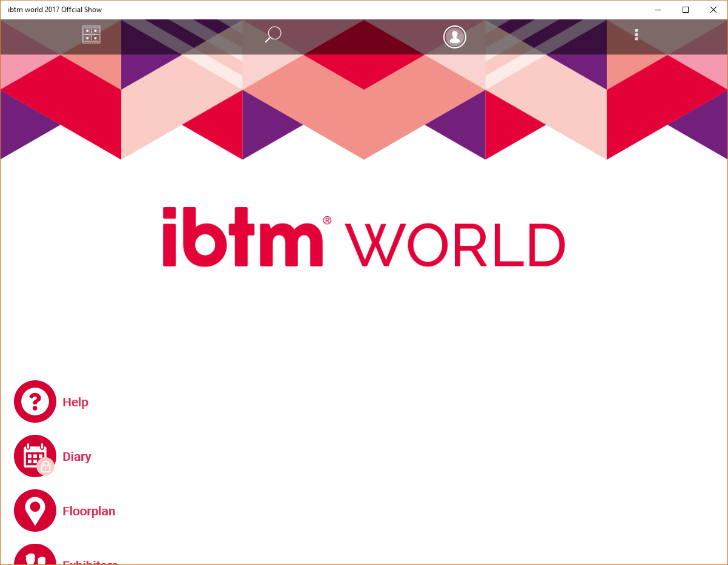The image size is (728, 565).
Task: Open the Help label link
Action: (76, 402)
